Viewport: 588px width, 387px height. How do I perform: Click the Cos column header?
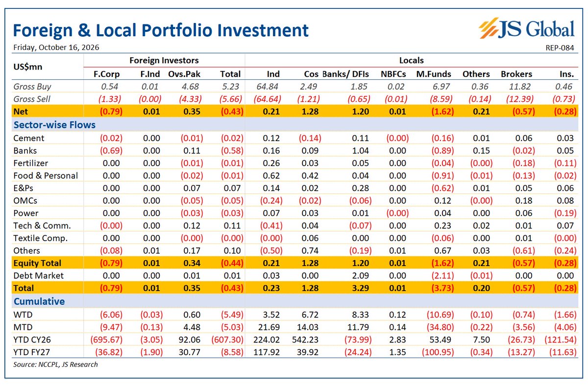(x=311, y=74)
